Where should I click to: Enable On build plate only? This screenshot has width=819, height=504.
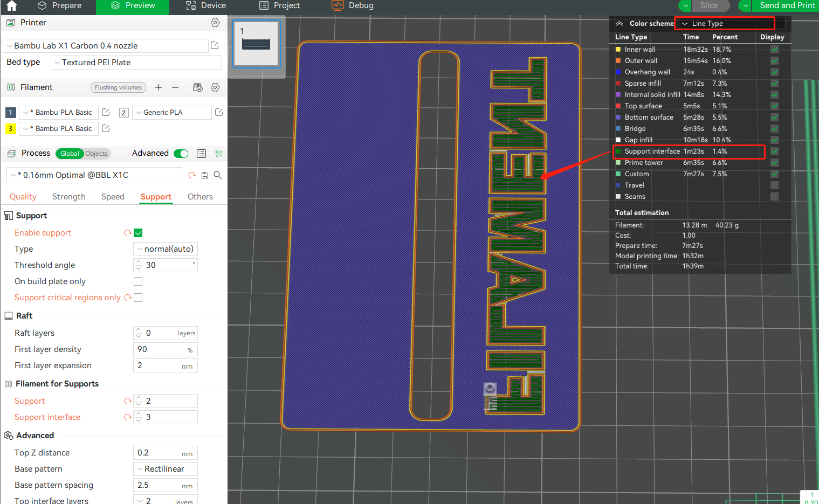138,281
